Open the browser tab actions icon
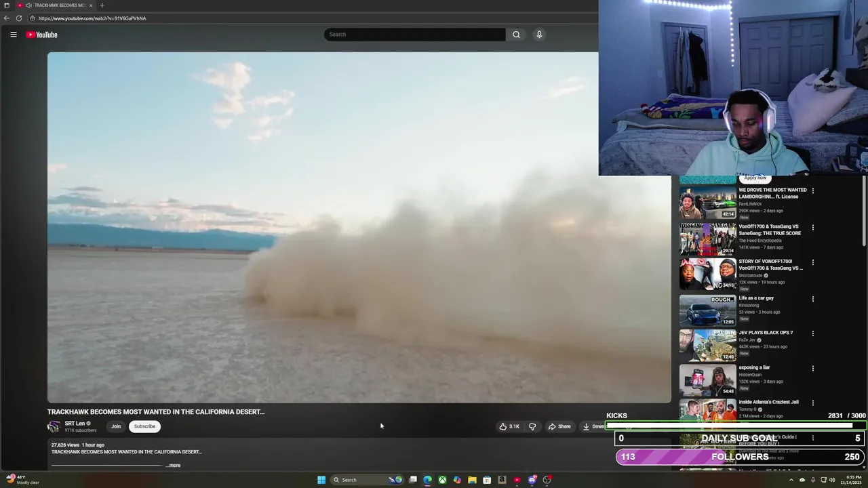Viewport: 868px width, 488px height. (x=7, y=5)
